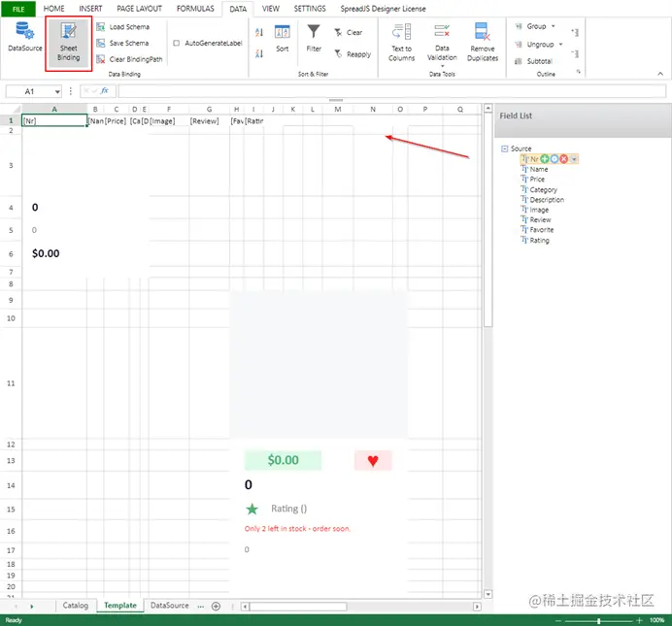Clear the current filter

(x=348, y=33)
